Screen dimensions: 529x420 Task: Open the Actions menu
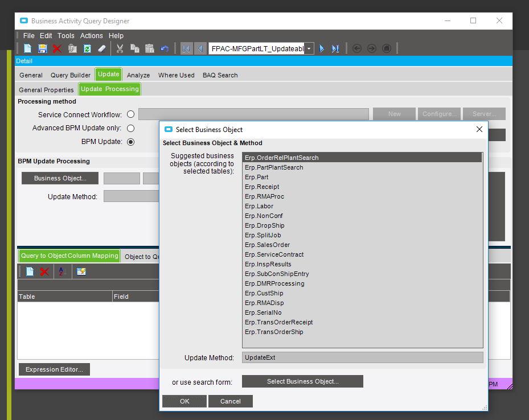(91, 36)
